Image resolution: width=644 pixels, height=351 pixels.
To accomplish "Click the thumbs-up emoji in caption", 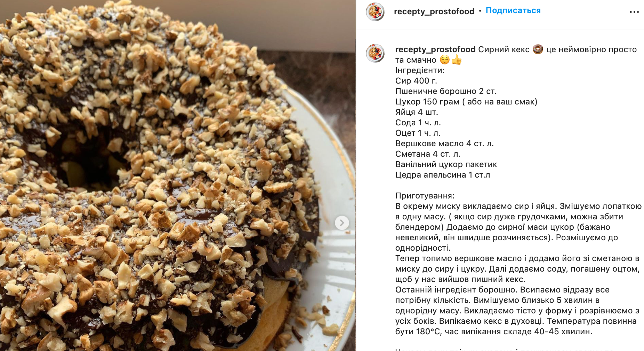I will click(457, 60).
